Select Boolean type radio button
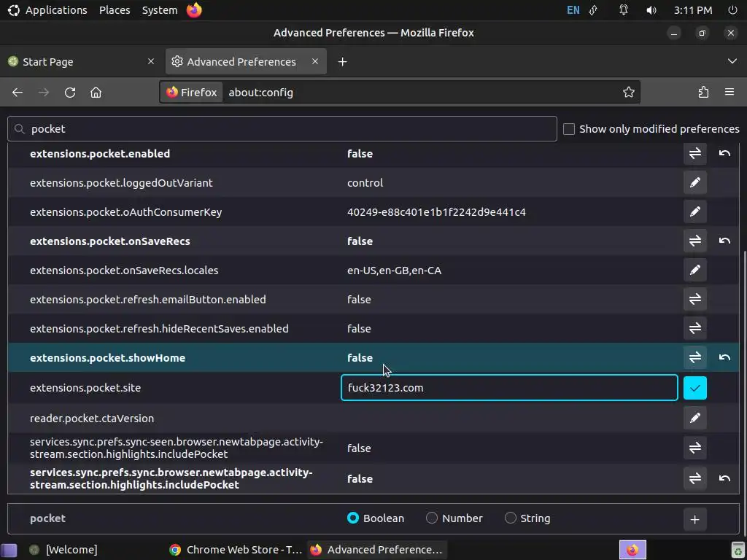Image resolution: width=747 pixels, height=560 pixels. [x=352, y=518]
